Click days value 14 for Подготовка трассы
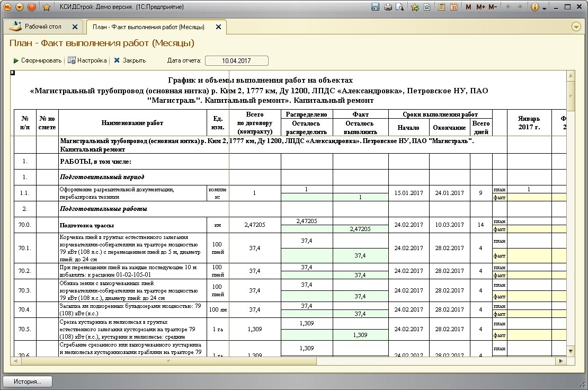This screenshot has height=390, width=588. pyautogui.click(x=481, y=225)
